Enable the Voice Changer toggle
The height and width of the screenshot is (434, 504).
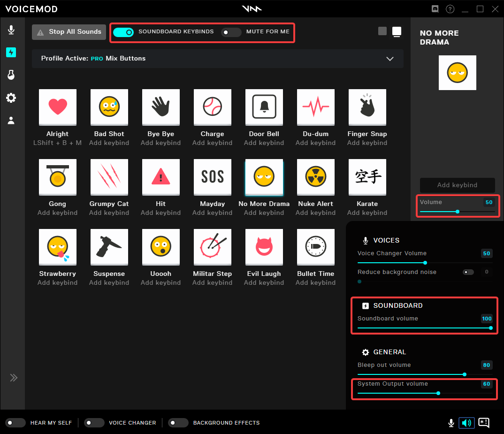click(94, 423)
